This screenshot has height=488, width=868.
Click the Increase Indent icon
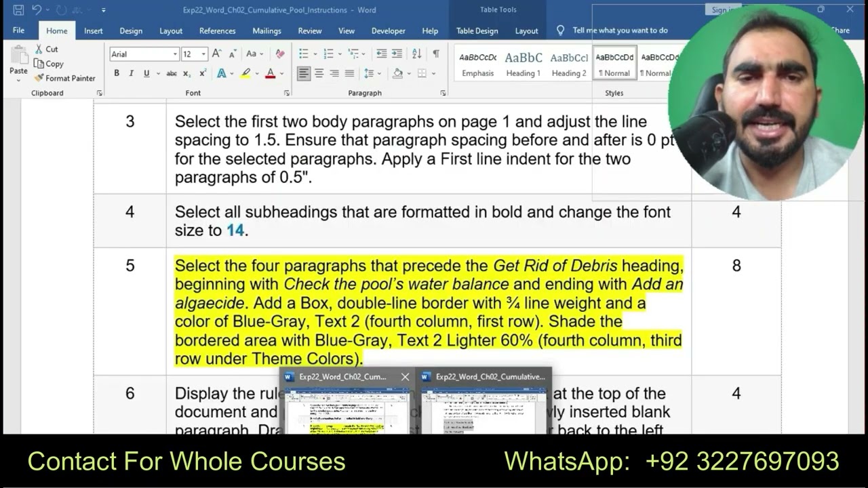(397, 54)
